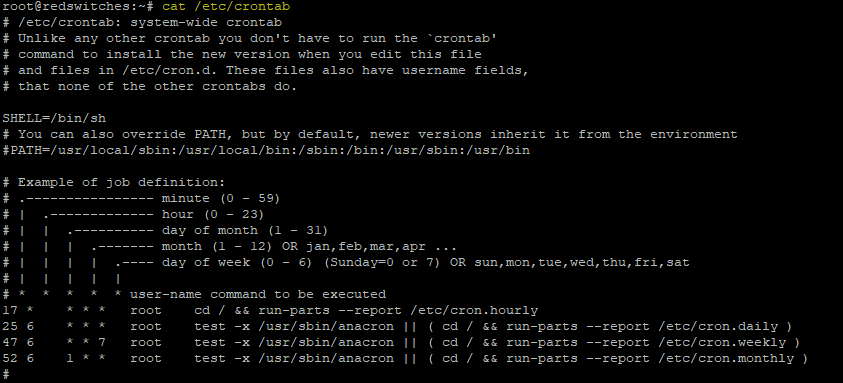The height and width of the screenshot is (383, 843).
Task: Click the commented #PATH= line
Action: click(x=266, y=151)
